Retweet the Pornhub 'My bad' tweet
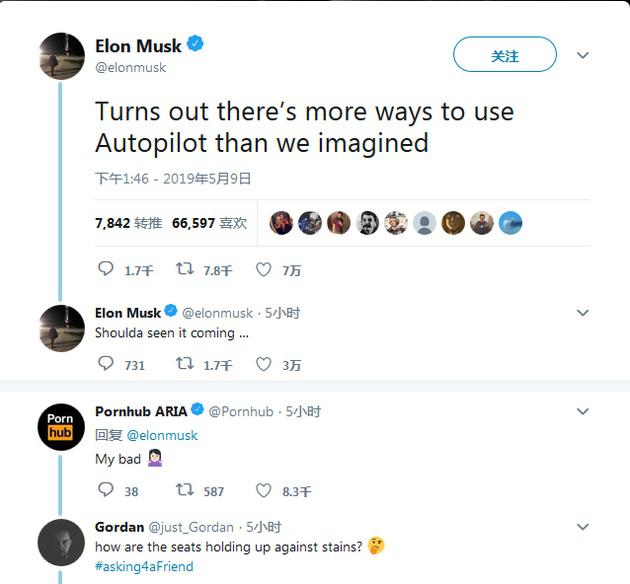This screenshot has width=630, height=584. (185, 490)
